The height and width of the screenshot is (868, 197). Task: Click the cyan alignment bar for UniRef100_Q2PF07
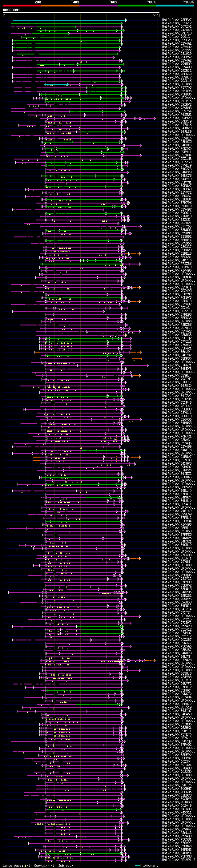point(70,20)
